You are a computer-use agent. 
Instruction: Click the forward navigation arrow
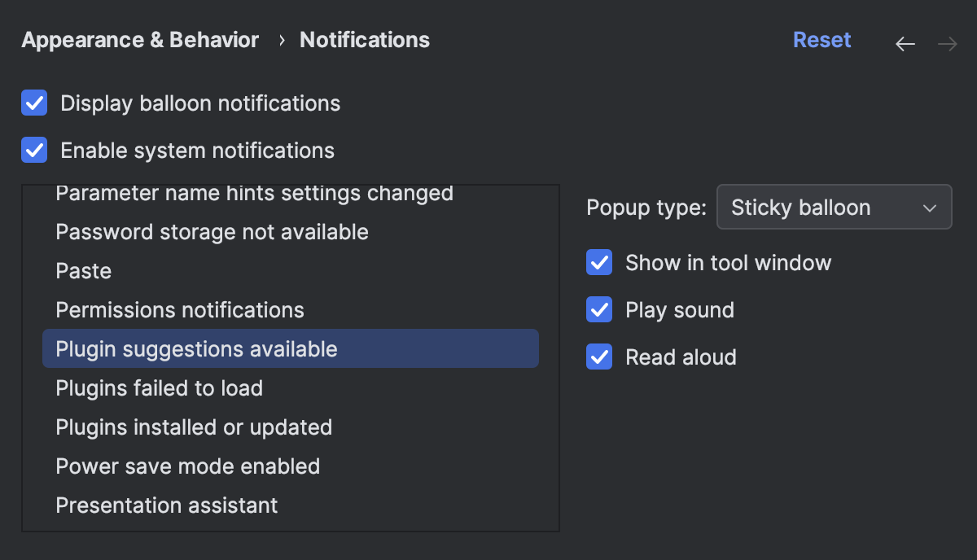(946, 44)
